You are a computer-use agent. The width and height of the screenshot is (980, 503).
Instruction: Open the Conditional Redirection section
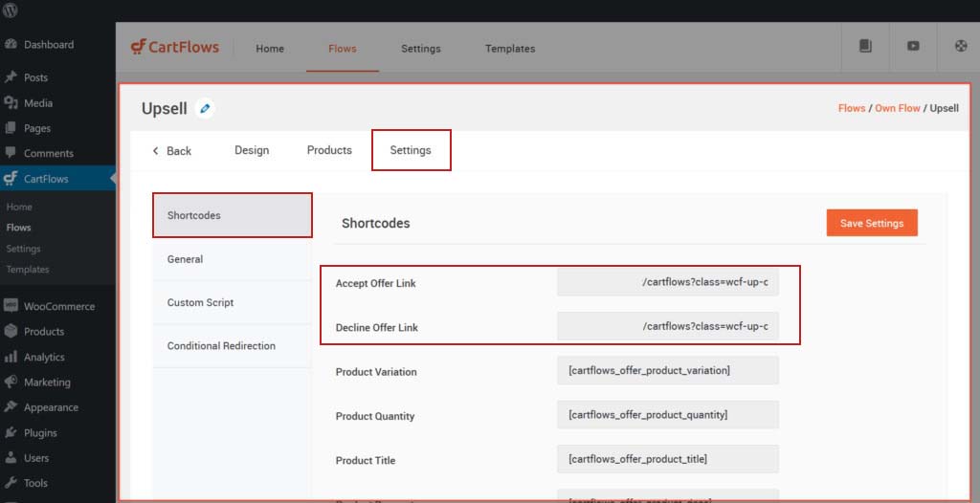coord(232,346)
